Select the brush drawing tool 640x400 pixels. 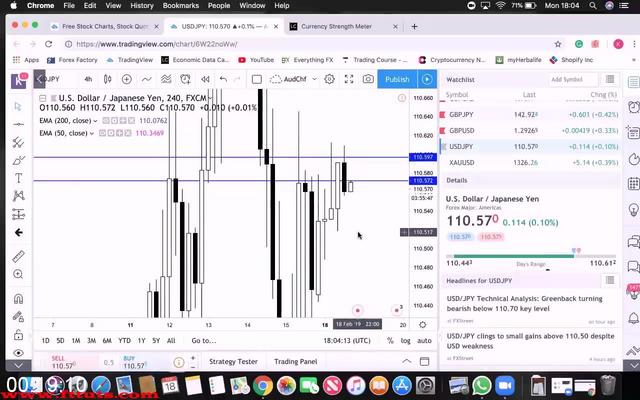click(x=18, y=160)
